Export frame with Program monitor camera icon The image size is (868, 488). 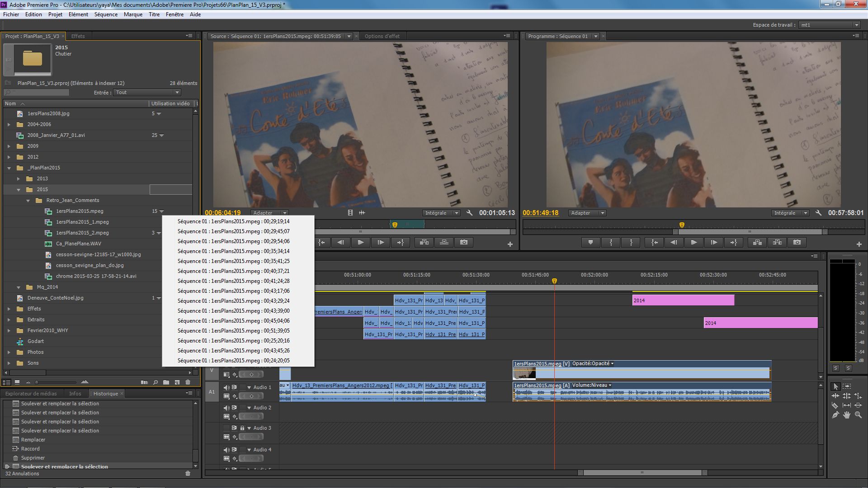(x=797, y=242)
